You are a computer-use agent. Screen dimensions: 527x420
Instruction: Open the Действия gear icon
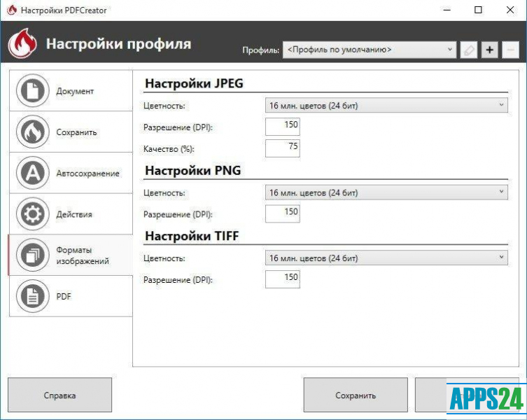33,214
